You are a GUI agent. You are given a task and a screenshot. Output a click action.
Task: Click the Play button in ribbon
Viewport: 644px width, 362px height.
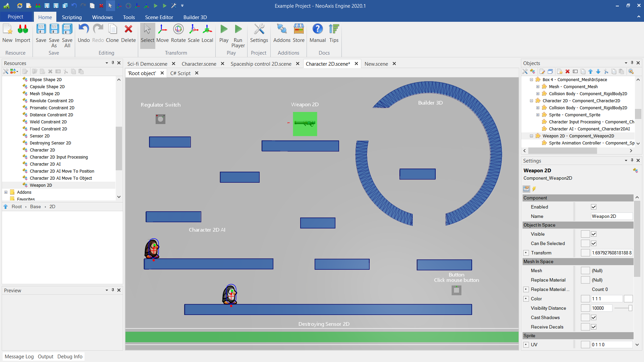tap(224, 33)
